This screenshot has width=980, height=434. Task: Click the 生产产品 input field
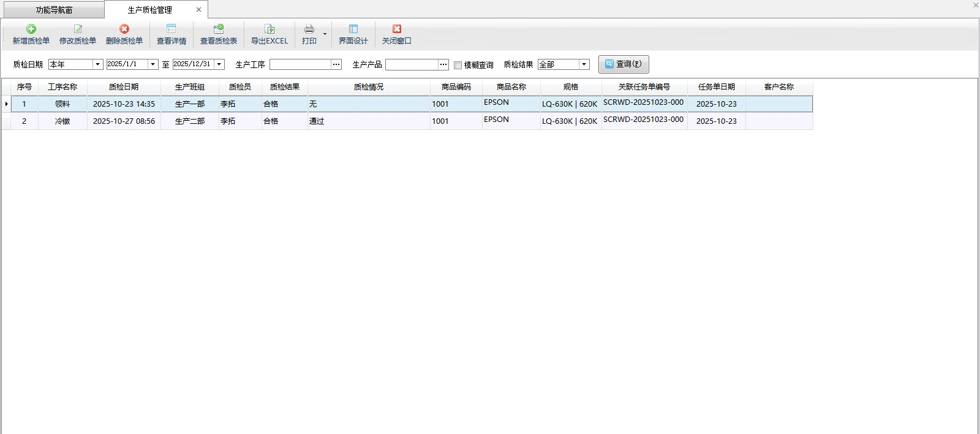(x=412, y=64)
